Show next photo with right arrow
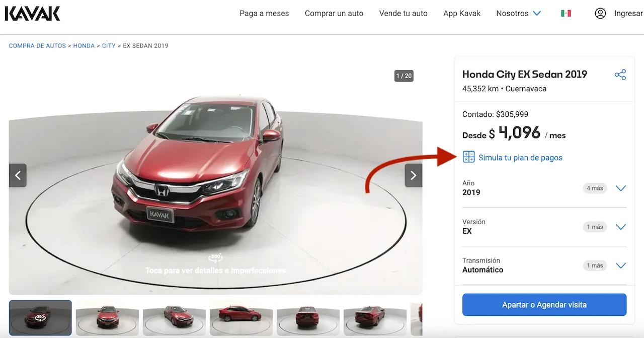The width and height of the screenshot is (644, 338). coord(413,175)
